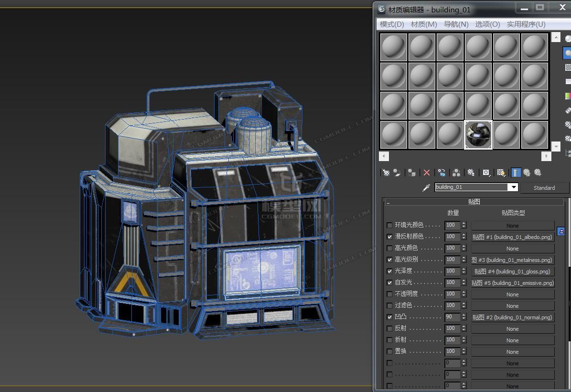Screen dimensions: 571x392
Task: Click the 漫反射颜色 amount spinner arrows
Action: (x=464, y=237)
